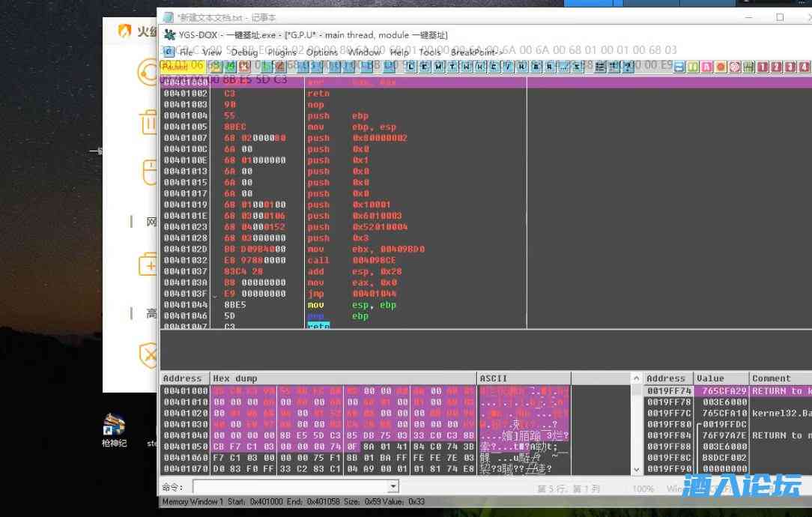This screenshot has height=517, width=812.
Task: Click the M (memory map) toolbar icon
Action: pyautogui.click(x=437, y=67)
